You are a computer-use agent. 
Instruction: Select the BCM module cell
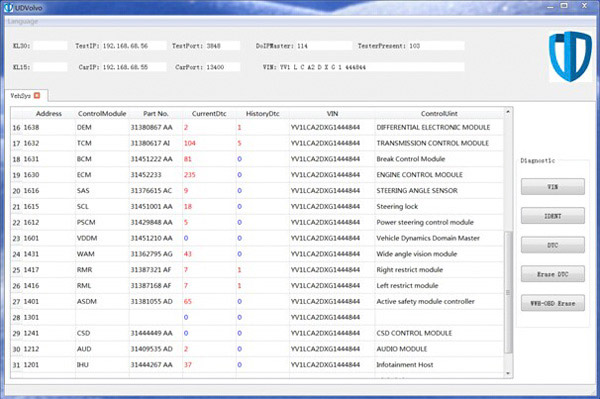click(x=102, y=159)
